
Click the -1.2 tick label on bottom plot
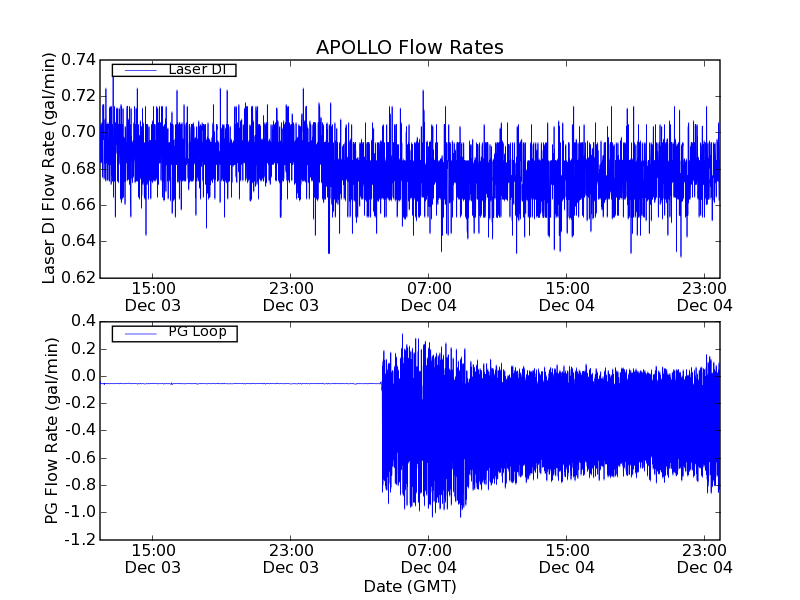tap(80, 539)
